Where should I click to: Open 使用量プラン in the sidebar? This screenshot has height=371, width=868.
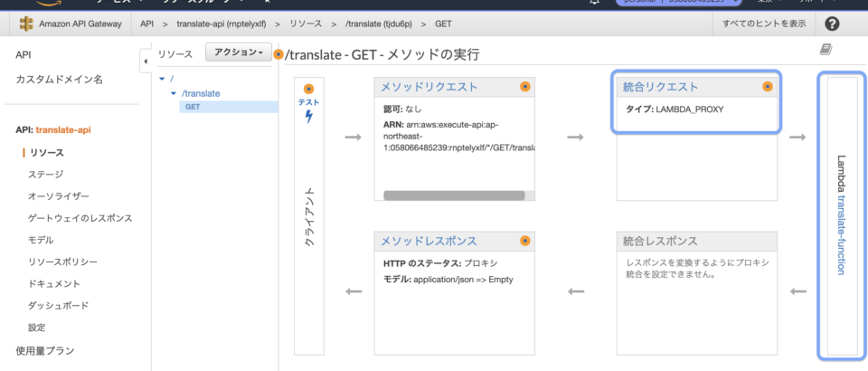(x=45, y=350)
